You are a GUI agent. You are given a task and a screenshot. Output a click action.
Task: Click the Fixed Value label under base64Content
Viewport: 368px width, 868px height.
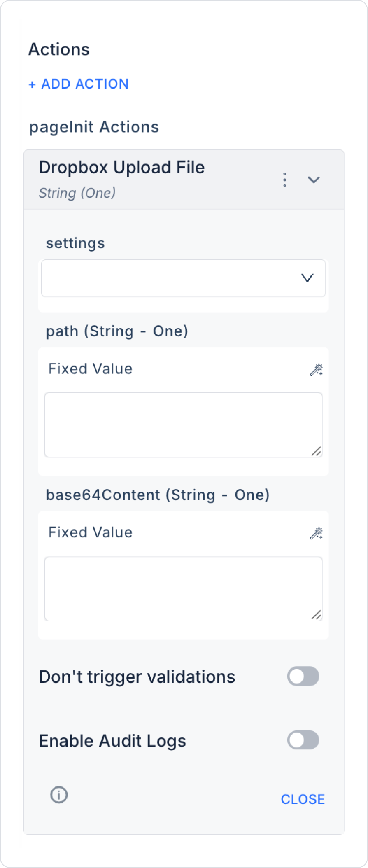(90, 532)
